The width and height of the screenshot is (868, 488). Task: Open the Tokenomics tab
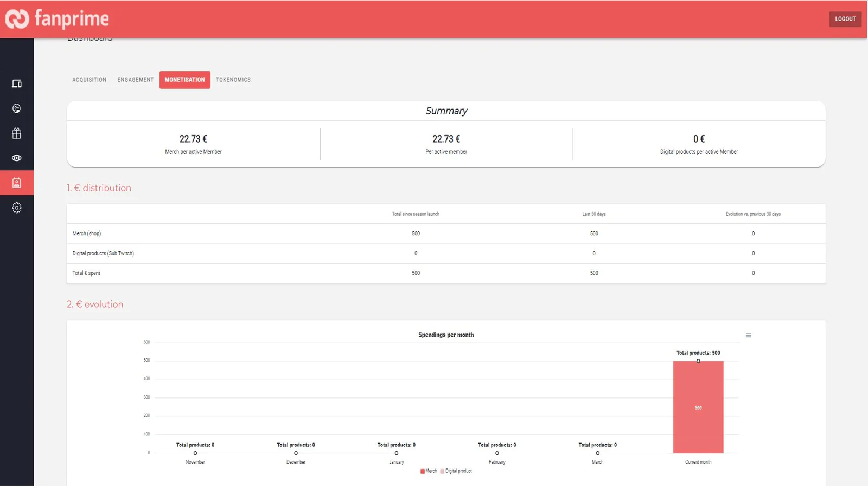coord(233,80)
